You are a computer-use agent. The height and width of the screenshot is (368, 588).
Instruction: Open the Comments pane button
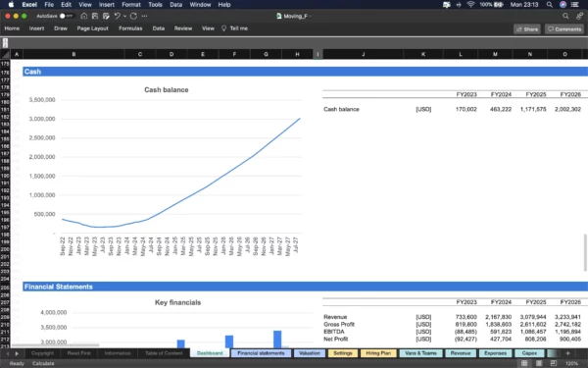pyautogui.click(x=564, y=28)
